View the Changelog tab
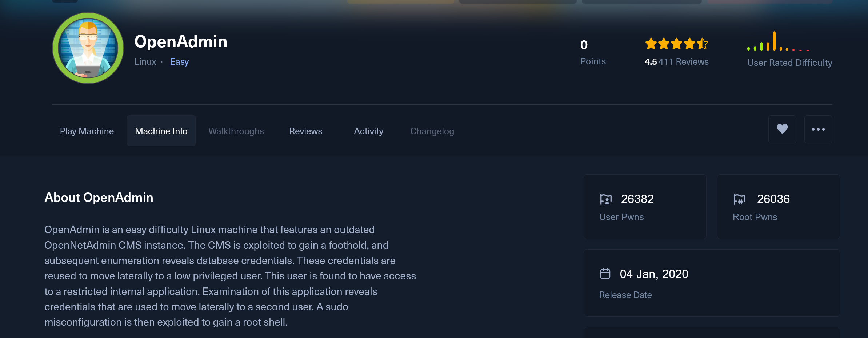The height and width of the screenshot is (338, 868). 432,131
